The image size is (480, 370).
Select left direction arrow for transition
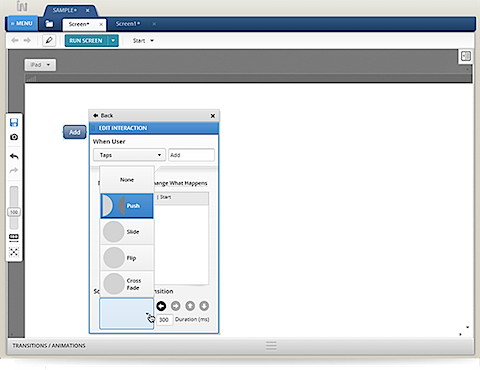[161, 306]
